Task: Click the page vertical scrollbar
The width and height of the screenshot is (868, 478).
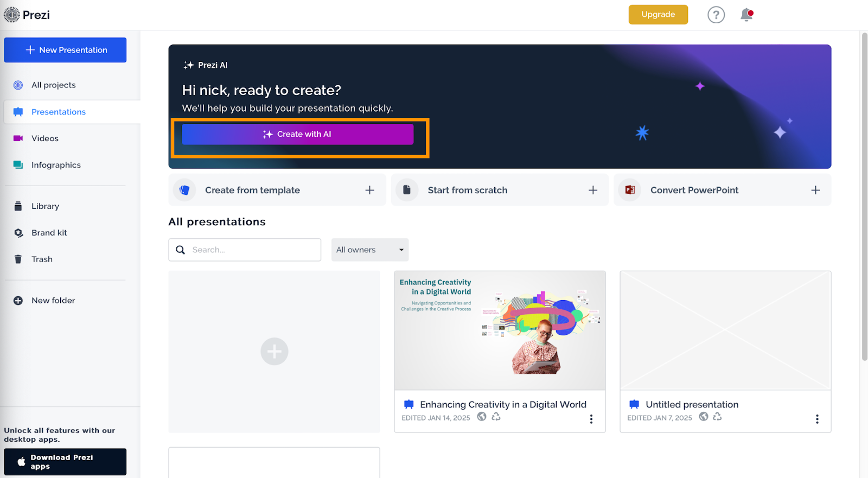Action: click(x=864, y=196)
